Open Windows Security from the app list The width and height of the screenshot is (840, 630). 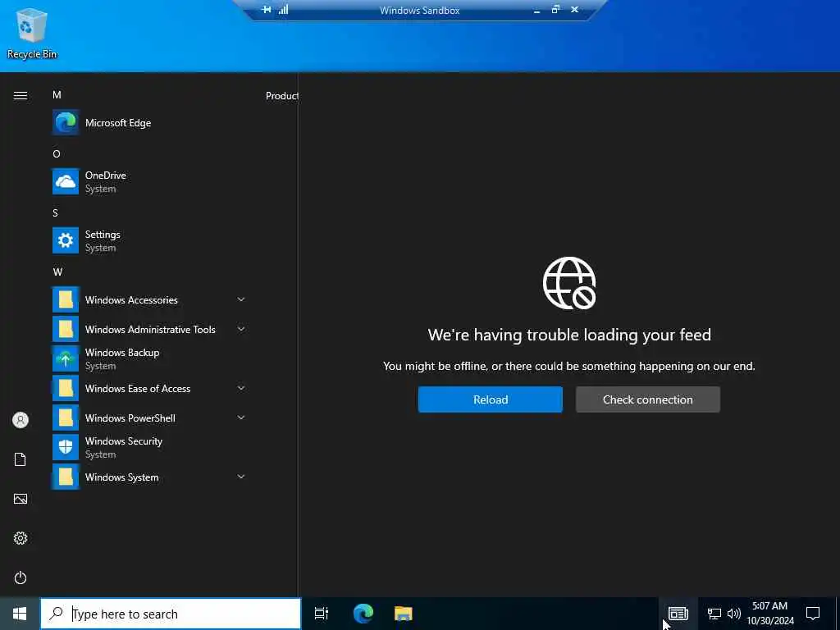click(149, 447)
